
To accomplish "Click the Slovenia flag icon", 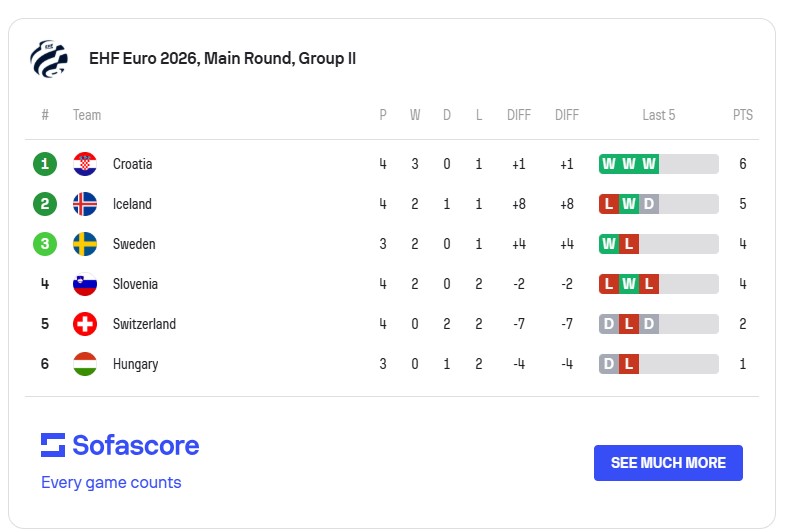I will coord(85,284).
